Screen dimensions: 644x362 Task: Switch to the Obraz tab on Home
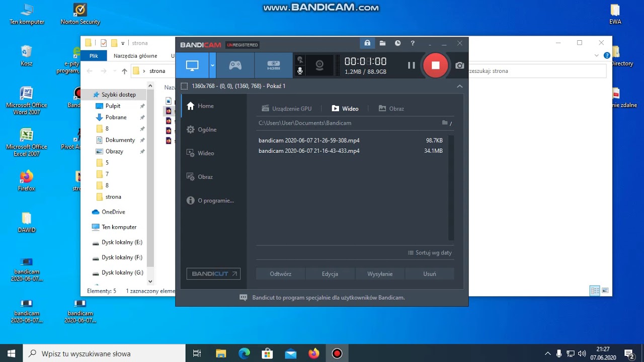tap(391, 109)
